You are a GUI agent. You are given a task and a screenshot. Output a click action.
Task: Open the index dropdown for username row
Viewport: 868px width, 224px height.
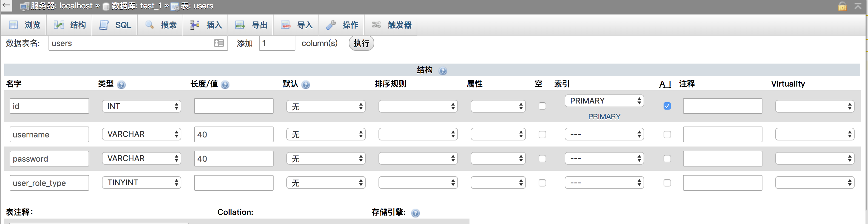click(604, 134)
